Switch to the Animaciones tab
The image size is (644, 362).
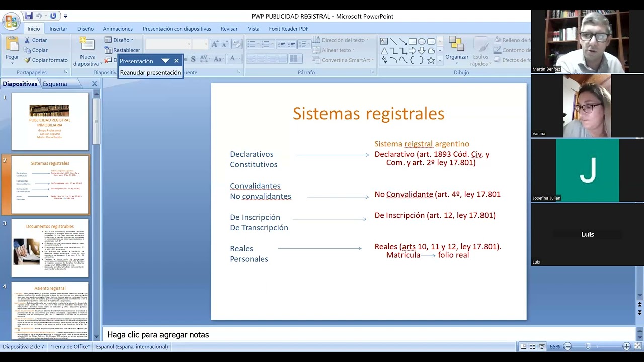click(118, 29)
